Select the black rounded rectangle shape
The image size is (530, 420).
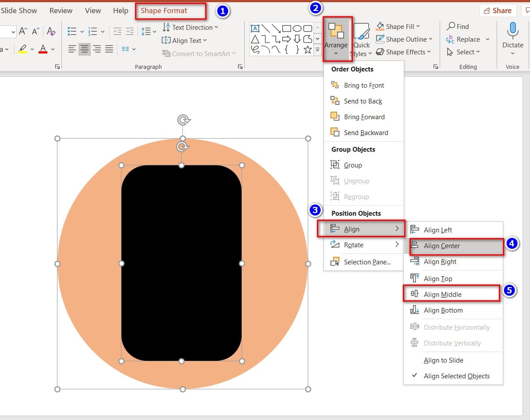tap(181, 263)
